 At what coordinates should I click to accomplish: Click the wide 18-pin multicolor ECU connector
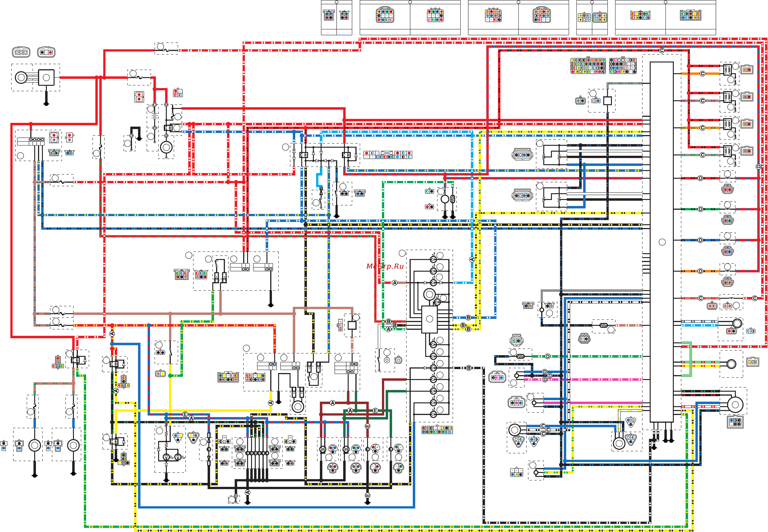point(588,66)
